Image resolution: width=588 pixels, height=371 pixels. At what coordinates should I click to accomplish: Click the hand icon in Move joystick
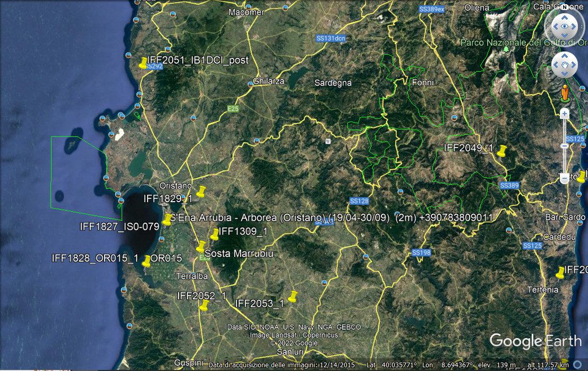point(565,65)
